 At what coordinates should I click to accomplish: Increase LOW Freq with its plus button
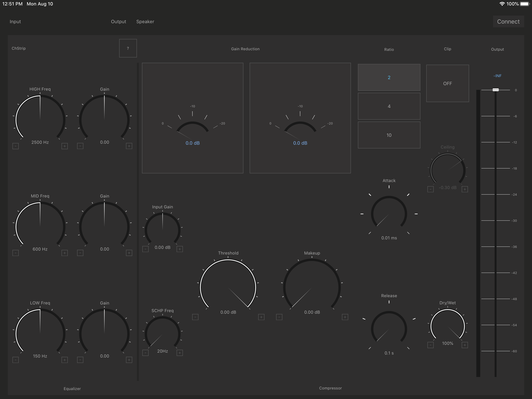(64, 360)
